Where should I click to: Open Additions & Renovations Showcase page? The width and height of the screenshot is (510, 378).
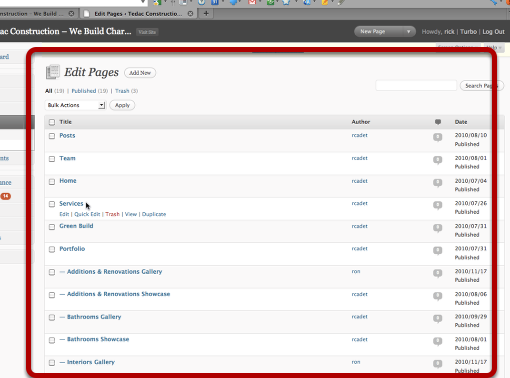(118, 294)
